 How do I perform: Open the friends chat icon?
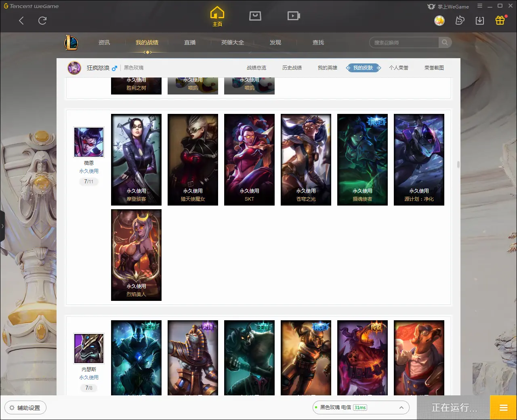pyautogui.click(x=460, y=20)
